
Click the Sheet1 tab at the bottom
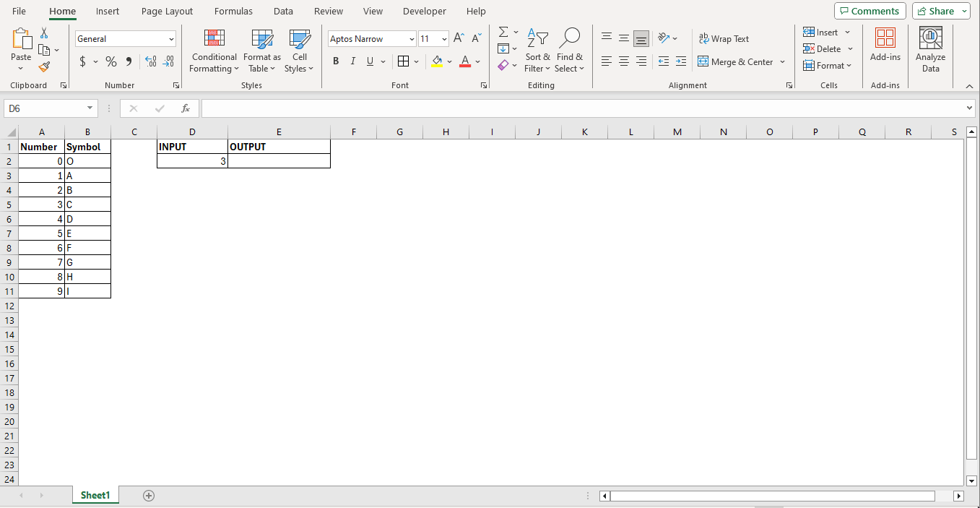pos(95,495)
